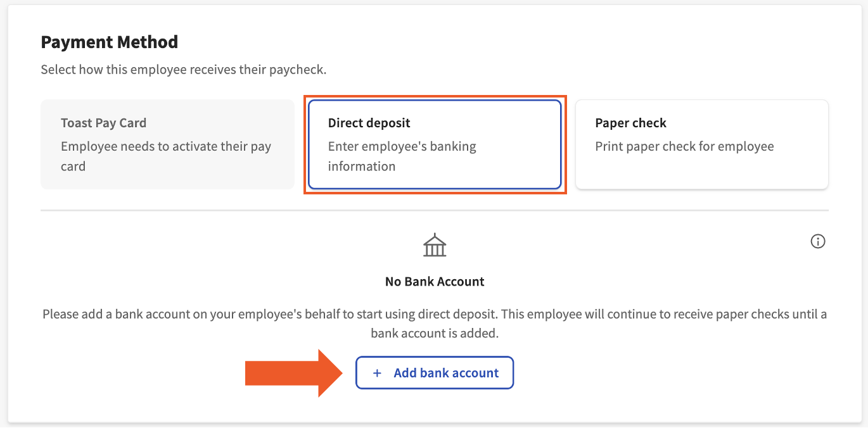Enable Toast Pay Card for this employee
Screen dimensions: 868x428
[x=167, y=144]
